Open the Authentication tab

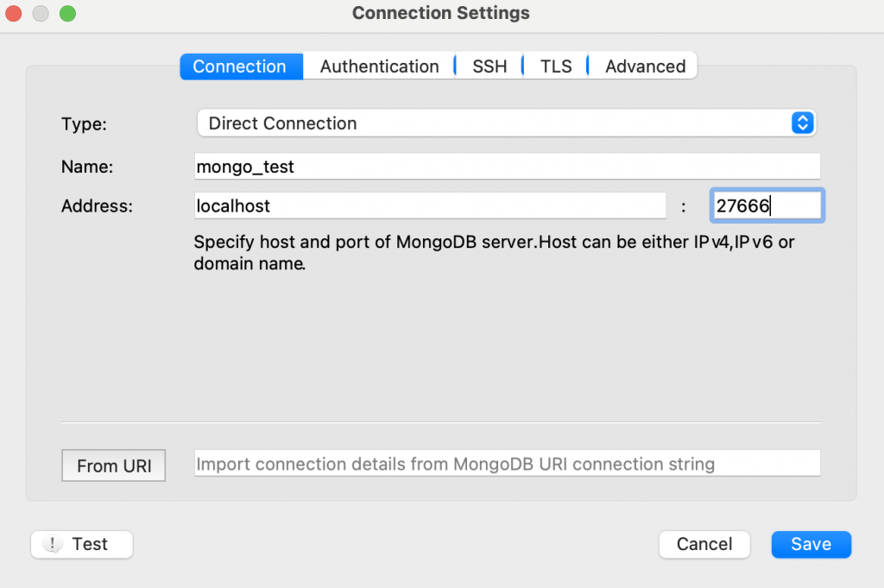(379, 66)
